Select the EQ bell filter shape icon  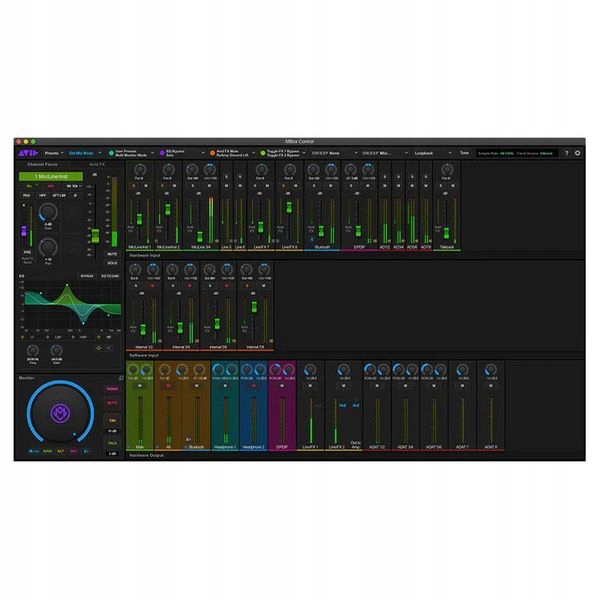click(x=98, y=348)
